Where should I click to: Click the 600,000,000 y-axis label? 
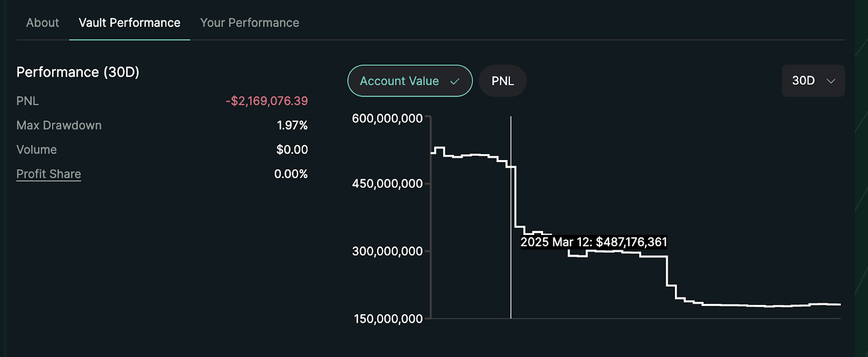[x=387, y=118]
